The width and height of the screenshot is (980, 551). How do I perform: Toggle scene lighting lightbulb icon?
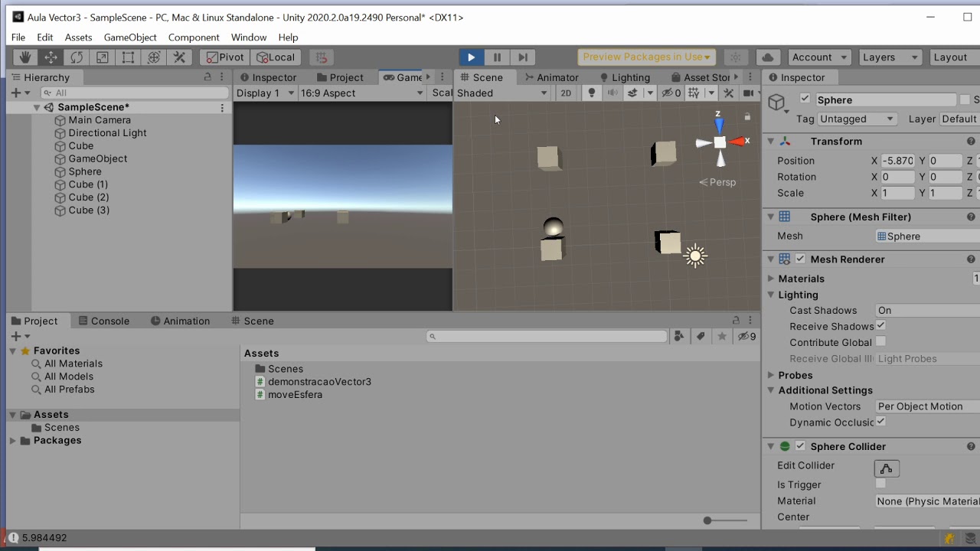click(x=591, y=93)
